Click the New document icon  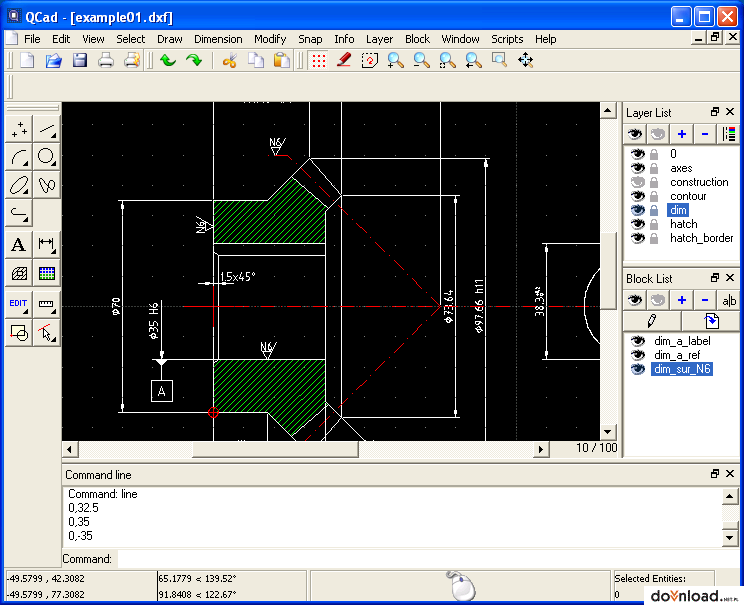[28, 60]
